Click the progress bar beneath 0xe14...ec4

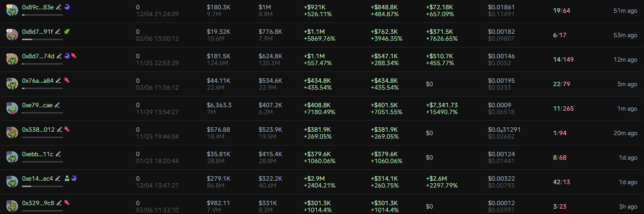coord(43,186)
